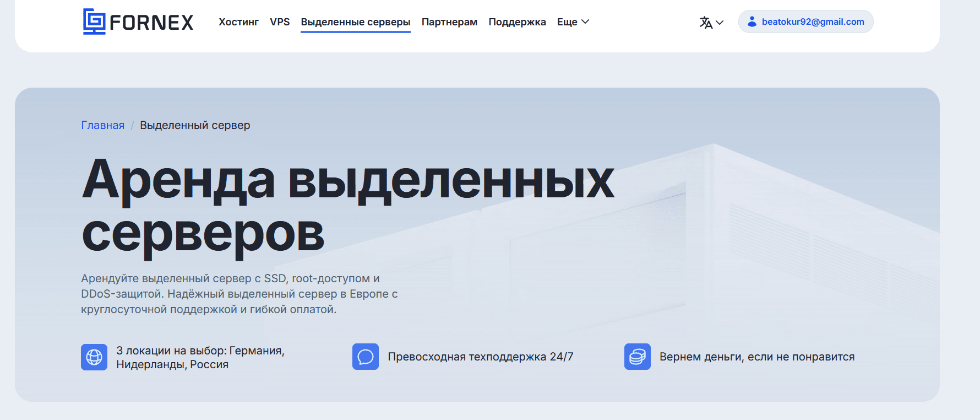This screenshot has width=980, height=420.
Task: Click the Fornex logo icon
Action: [94, 21]
